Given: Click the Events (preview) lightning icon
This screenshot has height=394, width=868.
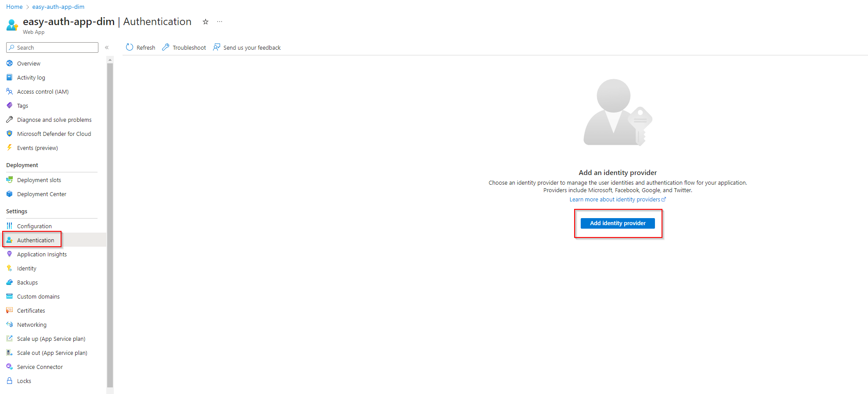Looking at the screenshot, I should click(9, 148).
